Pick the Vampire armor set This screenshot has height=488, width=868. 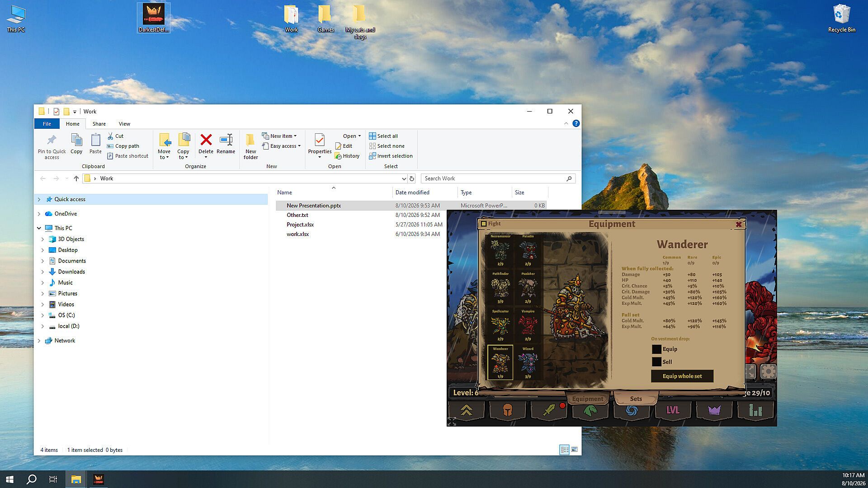[x=528, y=325]
